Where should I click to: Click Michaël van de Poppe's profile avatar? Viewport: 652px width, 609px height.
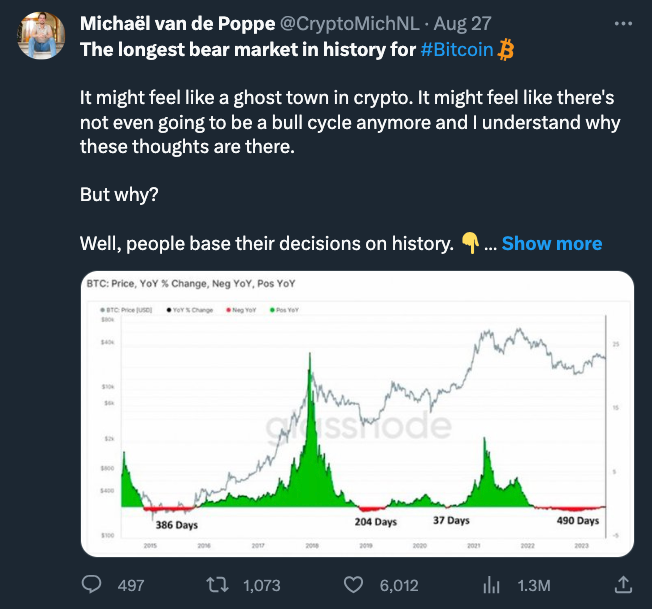(x=41, y=35)
